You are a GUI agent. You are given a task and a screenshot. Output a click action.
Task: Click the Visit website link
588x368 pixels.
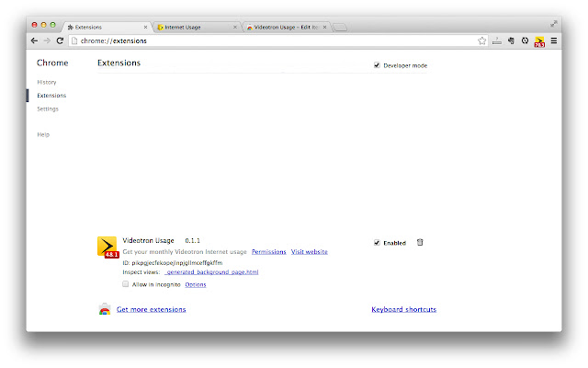309,251
